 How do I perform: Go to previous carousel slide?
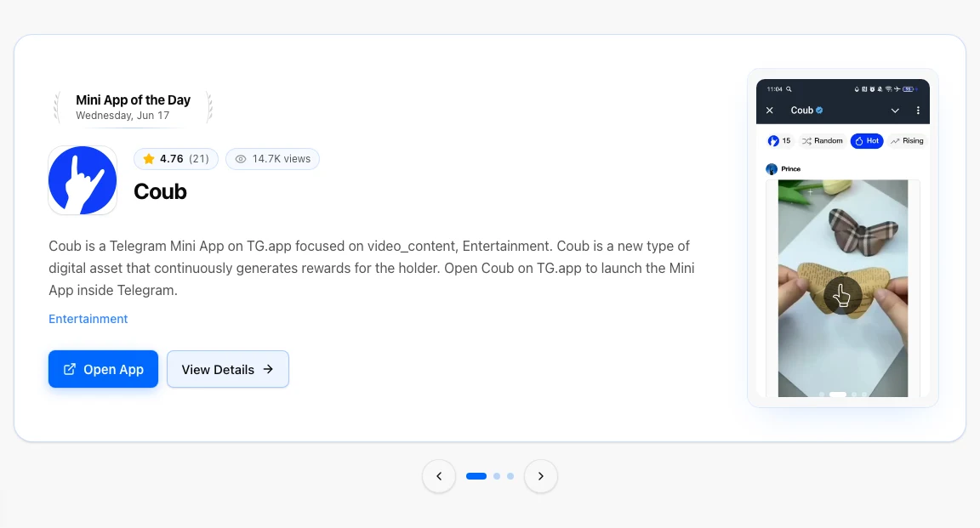pyautogui.click(x=439, y=476)
